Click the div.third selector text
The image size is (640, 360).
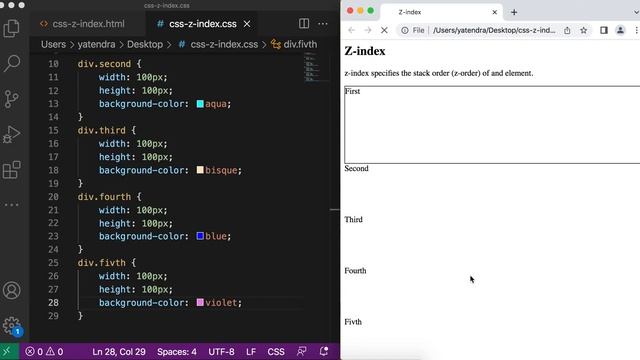[102, 130]
